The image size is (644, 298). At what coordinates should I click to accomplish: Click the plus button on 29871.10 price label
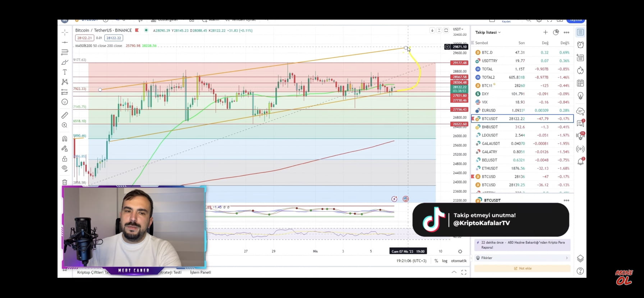point(447,47)
